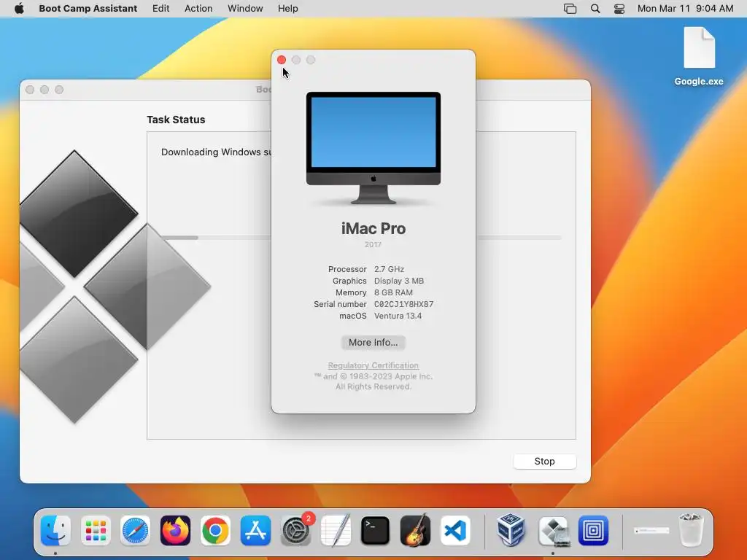Open the blue square app in Dock
747x560 pixels.
pyautogui.click(x=593, y=531)
